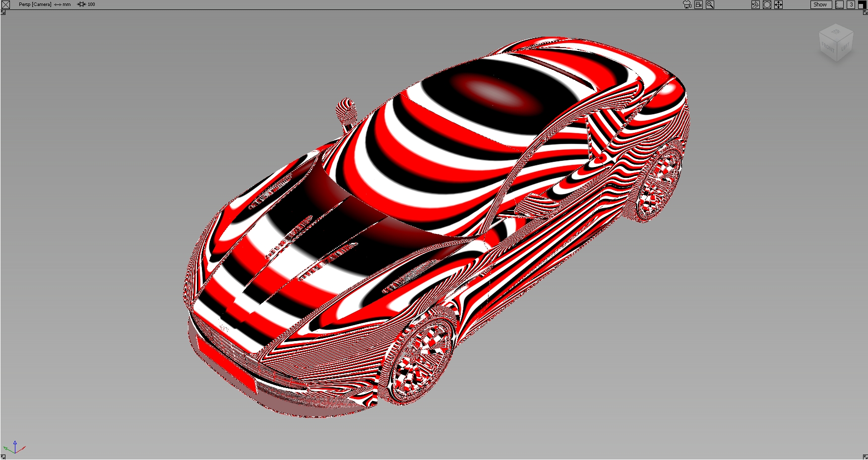The image size is (868, 460).
Task: Toggle the grid spacing control labeled 100
Action: (87, 4)
